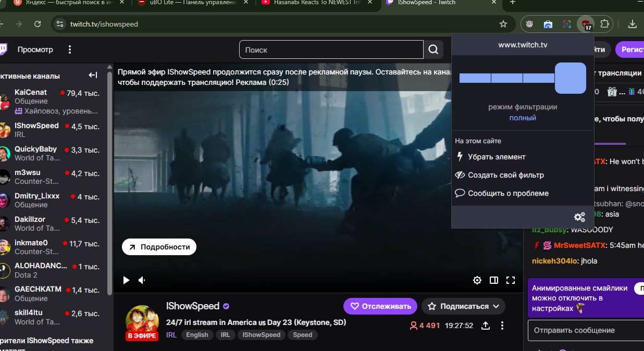Screen dimensions: 644x351
Task: Open the uBO Lite dashboard gears icon
Action: [579, 217]
